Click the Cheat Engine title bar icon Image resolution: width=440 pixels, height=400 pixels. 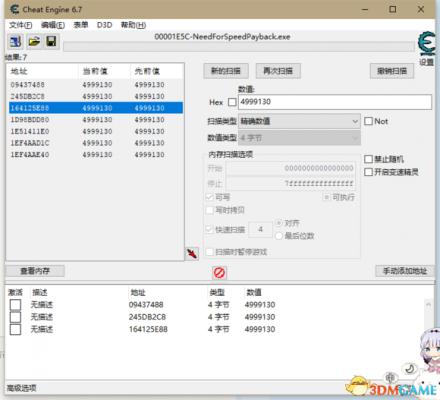pyautogui.click(x=15, y=9)
